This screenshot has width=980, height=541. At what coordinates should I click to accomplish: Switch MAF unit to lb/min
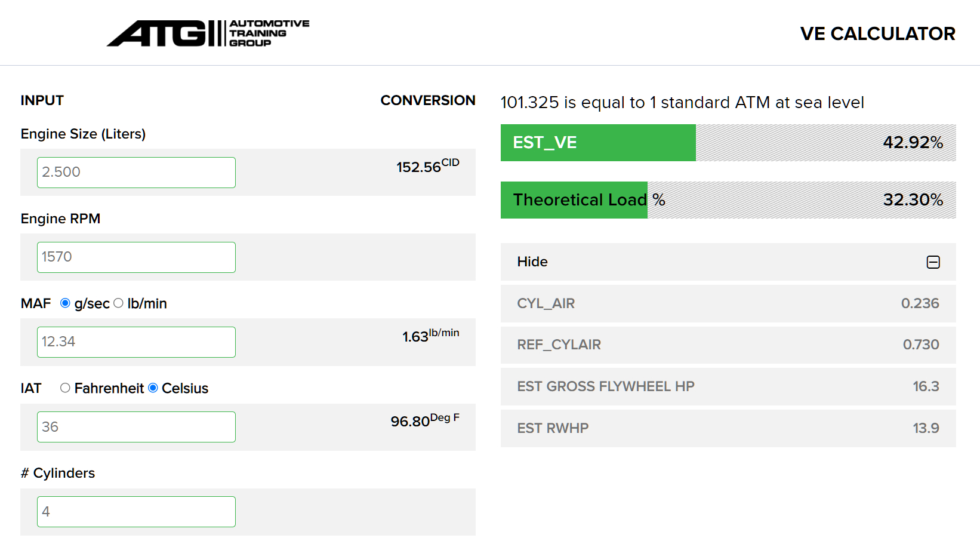tap(119, 303)
